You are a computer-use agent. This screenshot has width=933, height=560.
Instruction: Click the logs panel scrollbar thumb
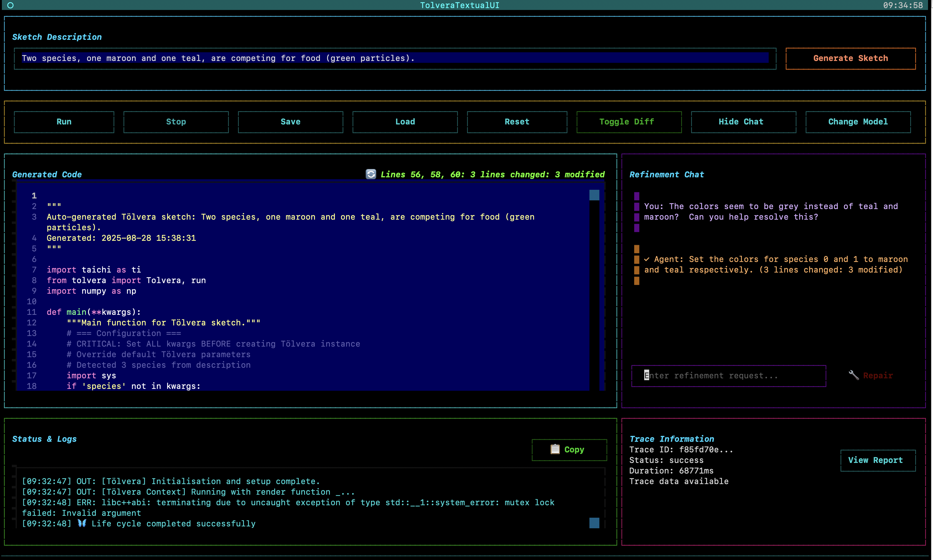tap(594, 523)
